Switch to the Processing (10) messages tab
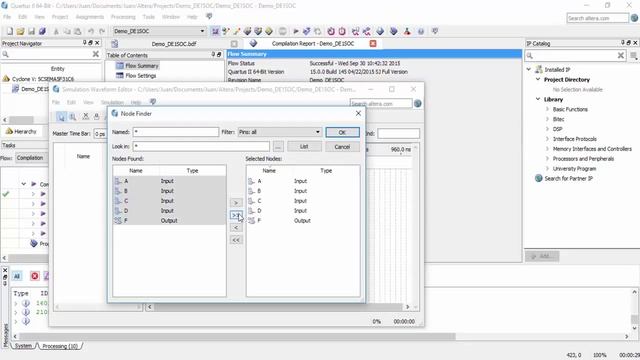The width and height of the screenshot is (640, 360). (60, 346)
